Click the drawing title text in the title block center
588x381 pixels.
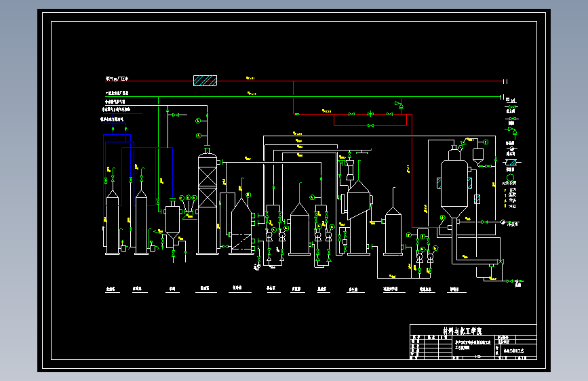pyautogui.click(x=473, y=344)
